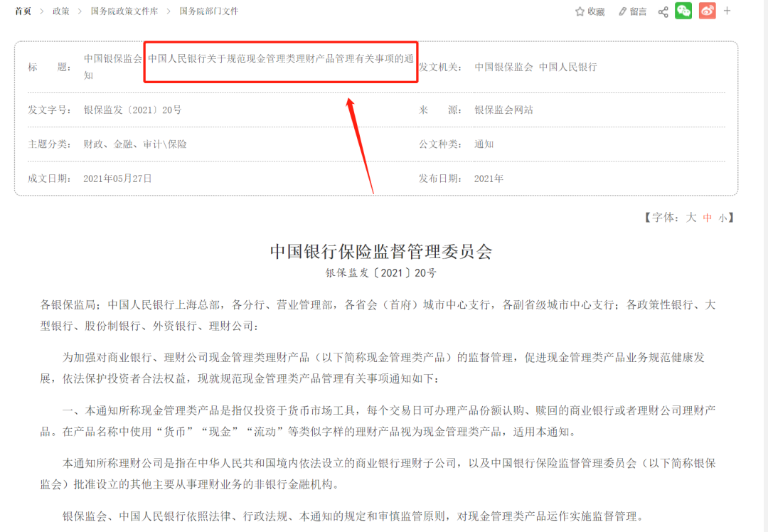Click the 标题 label
Viewport: 768px width, 532px height.
[50, 67]
